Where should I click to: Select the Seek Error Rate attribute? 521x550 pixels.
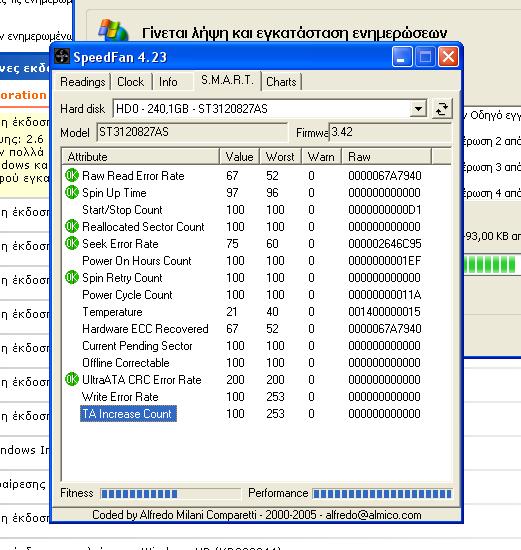(x=120, y=243)
